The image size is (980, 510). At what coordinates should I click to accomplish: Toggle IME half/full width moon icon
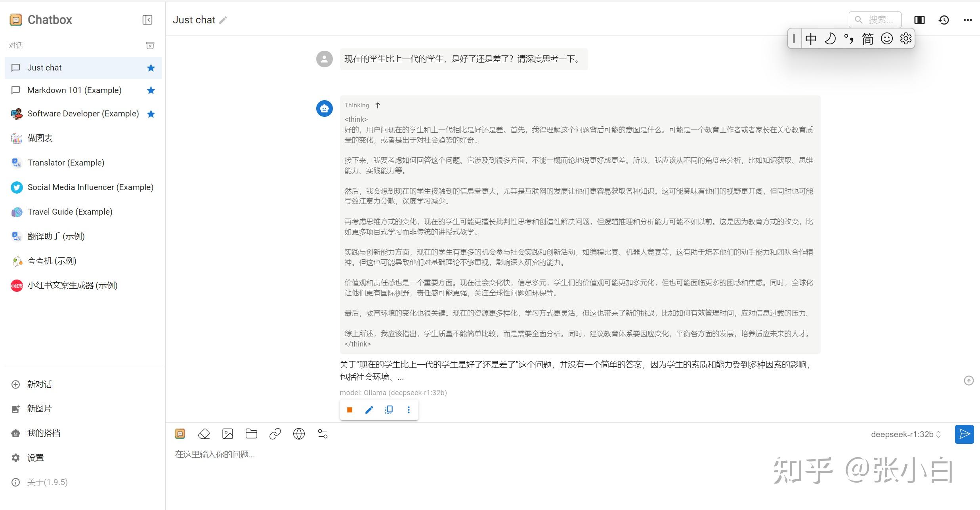point(830,39)
